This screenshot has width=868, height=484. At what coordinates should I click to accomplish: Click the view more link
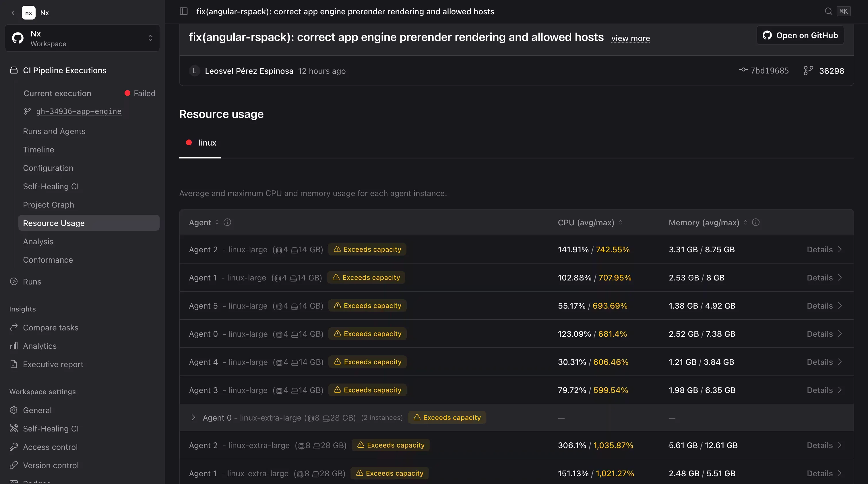pos(630,38)
